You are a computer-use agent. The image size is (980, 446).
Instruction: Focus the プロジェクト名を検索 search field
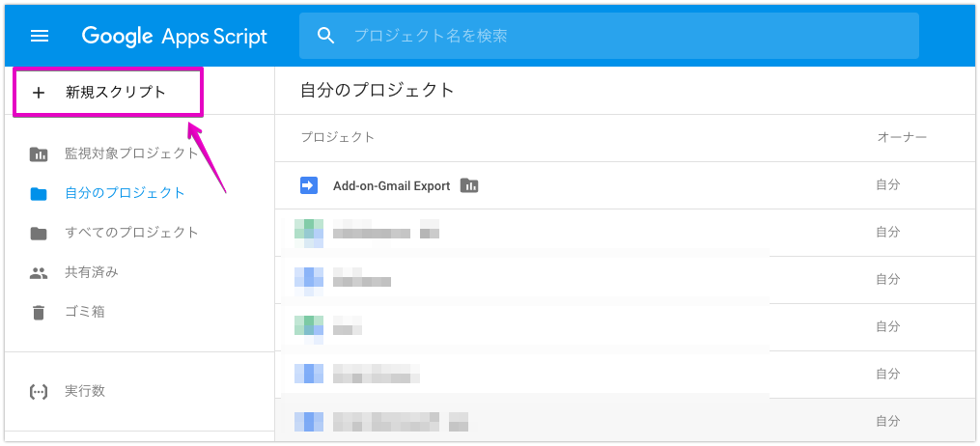[608, 36]
